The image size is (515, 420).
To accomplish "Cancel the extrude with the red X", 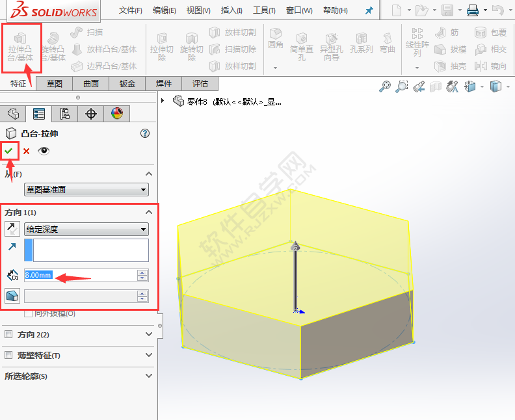I will 26,151.
